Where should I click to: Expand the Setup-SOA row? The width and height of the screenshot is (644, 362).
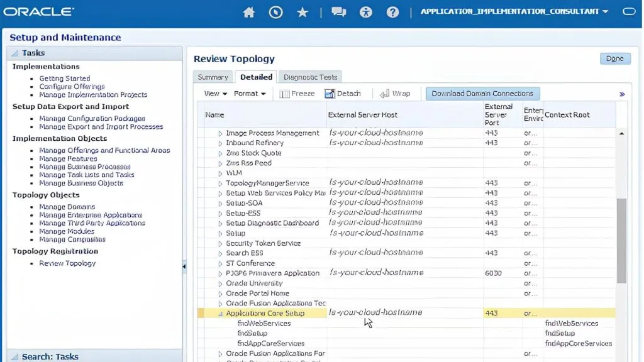click(x=220, y=204)
